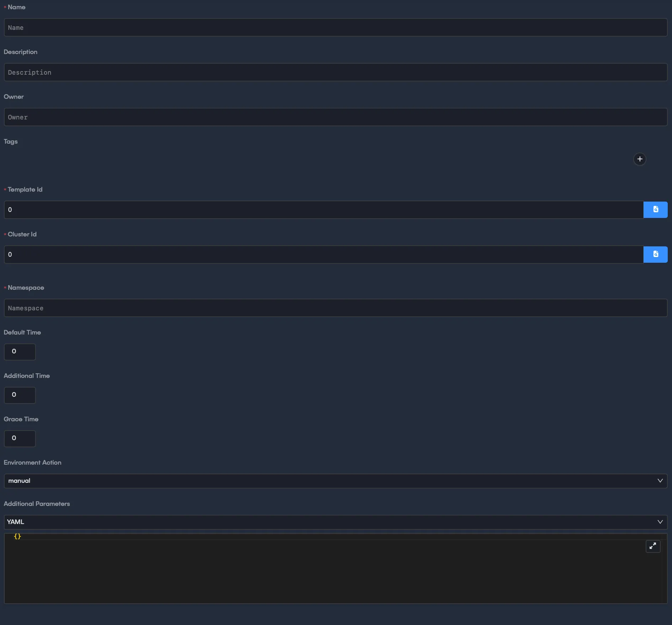Click the Owner label
Screen dimensions: 672x625
point(14,97)
